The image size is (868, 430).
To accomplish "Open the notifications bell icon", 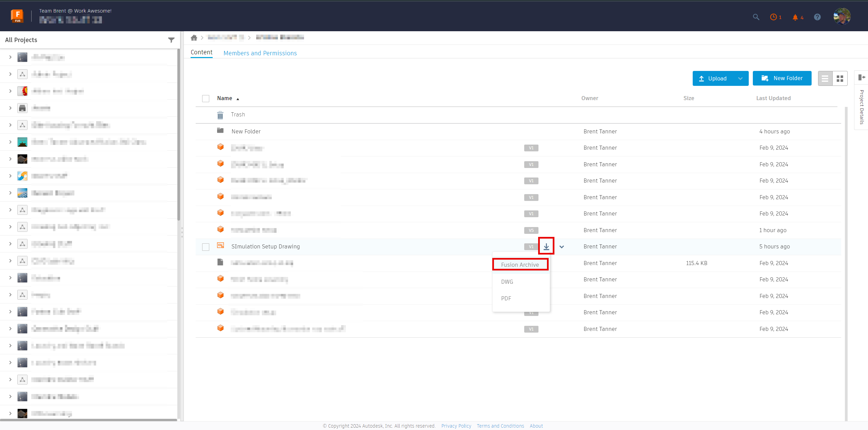I will click(x=795, y=17).
